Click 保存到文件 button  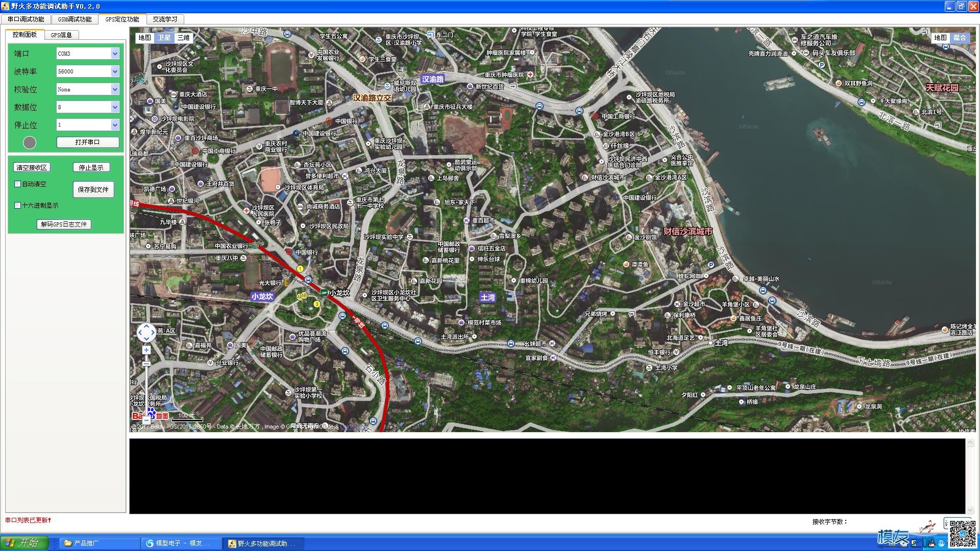point(93,189)
